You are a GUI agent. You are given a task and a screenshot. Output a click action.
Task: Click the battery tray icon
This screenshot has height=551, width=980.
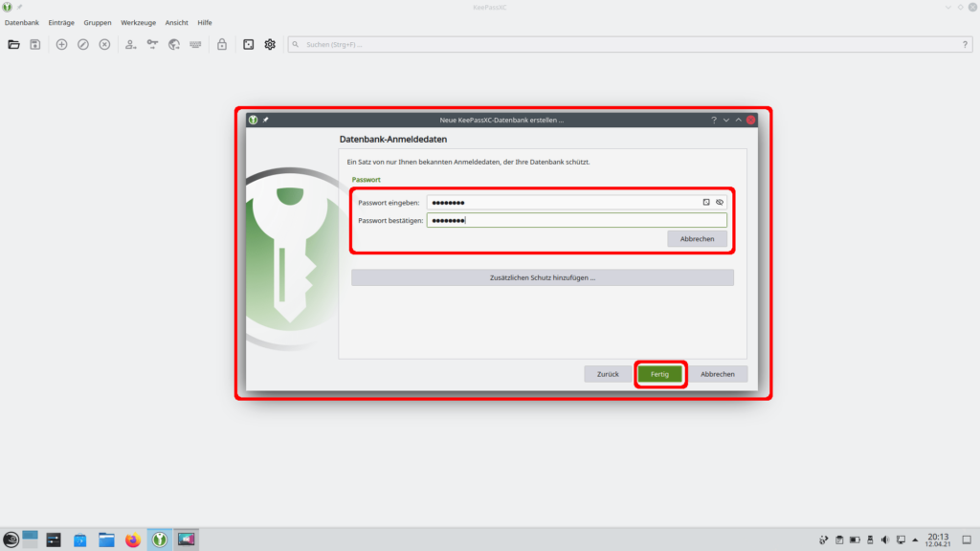[855, 540]
